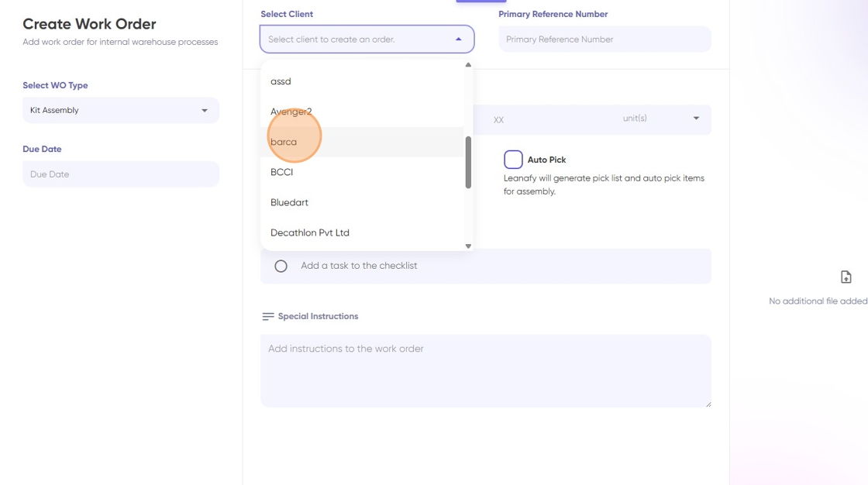Click the Due Date field
The height and width of the screenshot is (485, 868).
pyautogui.click(x=121, y=174)
